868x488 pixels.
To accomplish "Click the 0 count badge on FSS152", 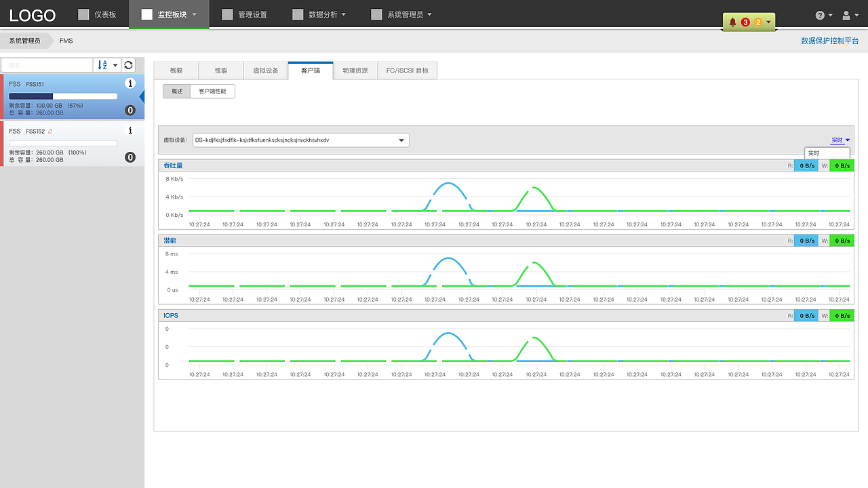I will pyautogui.click(x=130, y=157).
